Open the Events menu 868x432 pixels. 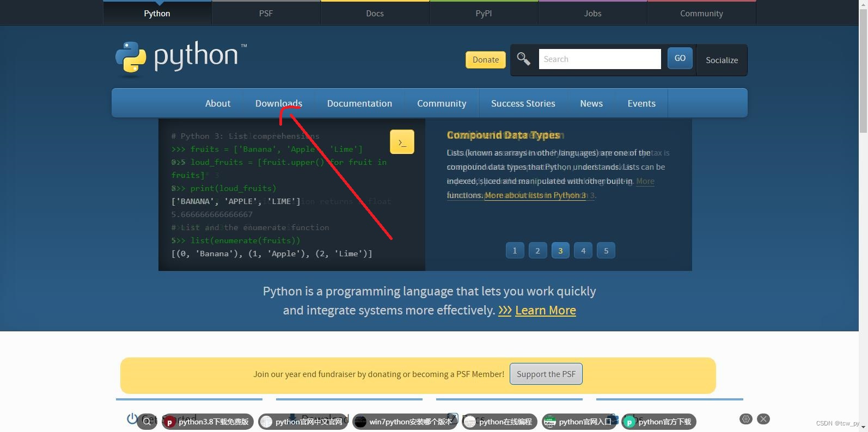click(641, 103)
